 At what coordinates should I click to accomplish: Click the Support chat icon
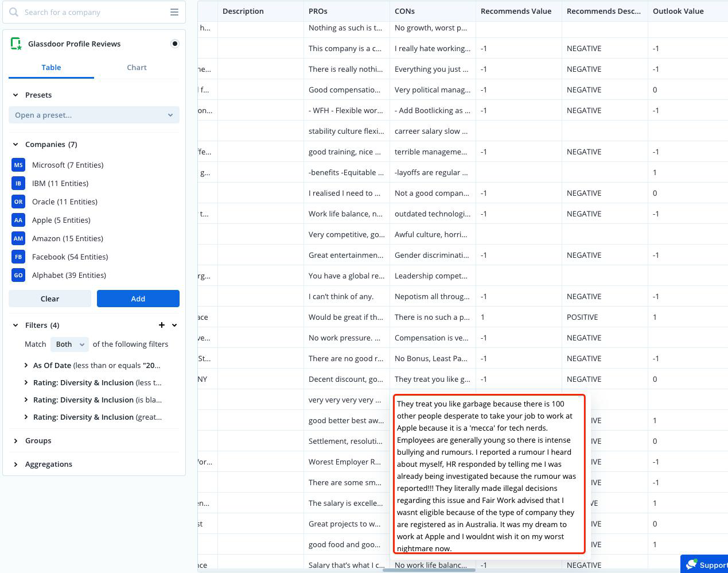pos(691,565)
